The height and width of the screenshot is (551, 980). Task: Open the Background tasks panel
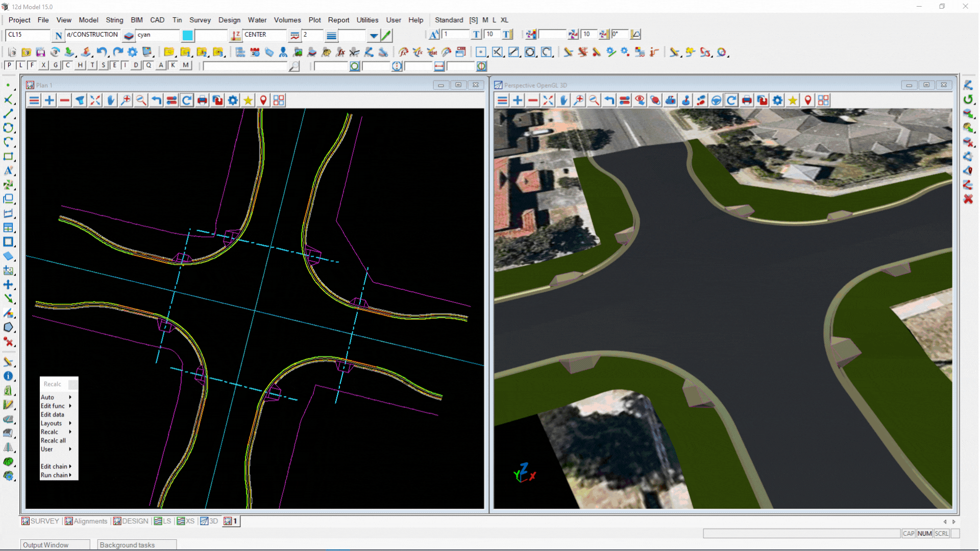[x=128, y=545]
